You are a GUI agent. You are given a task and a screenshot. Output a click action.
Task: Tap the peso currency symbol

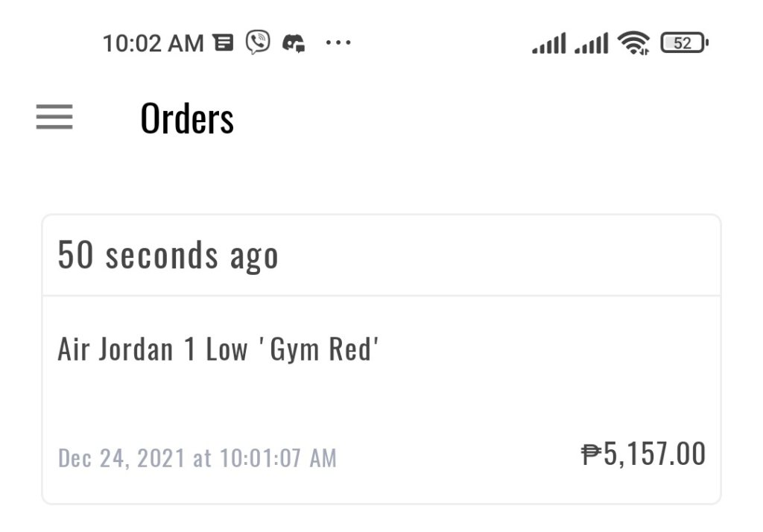coord(591,454)
